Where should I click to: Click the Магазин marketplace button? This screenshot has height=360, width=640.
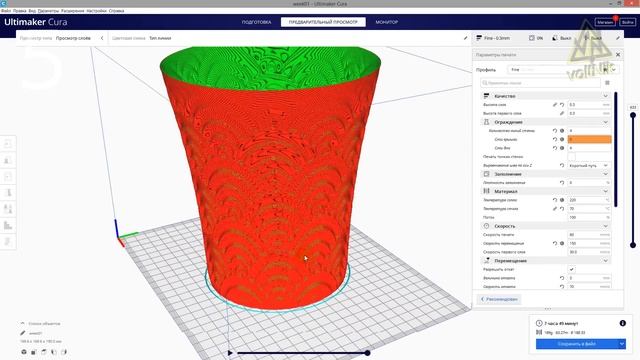point(605,22)
